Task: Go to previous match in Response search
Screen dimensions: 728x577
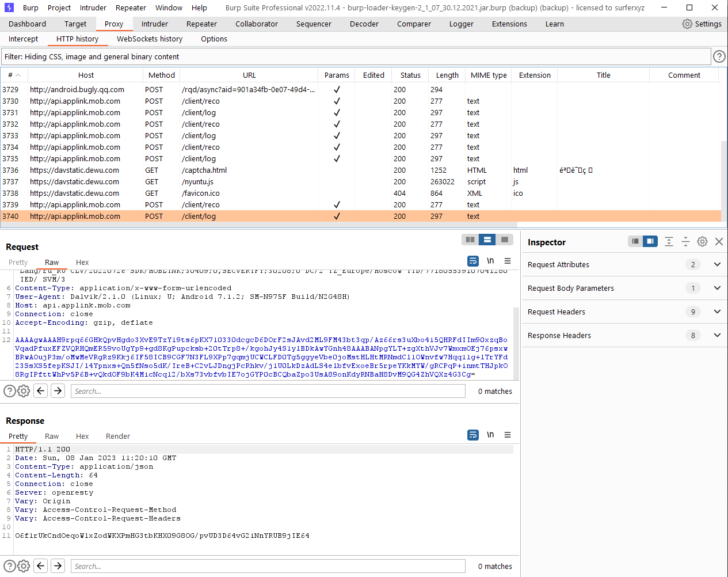Action: click(41, 566)
